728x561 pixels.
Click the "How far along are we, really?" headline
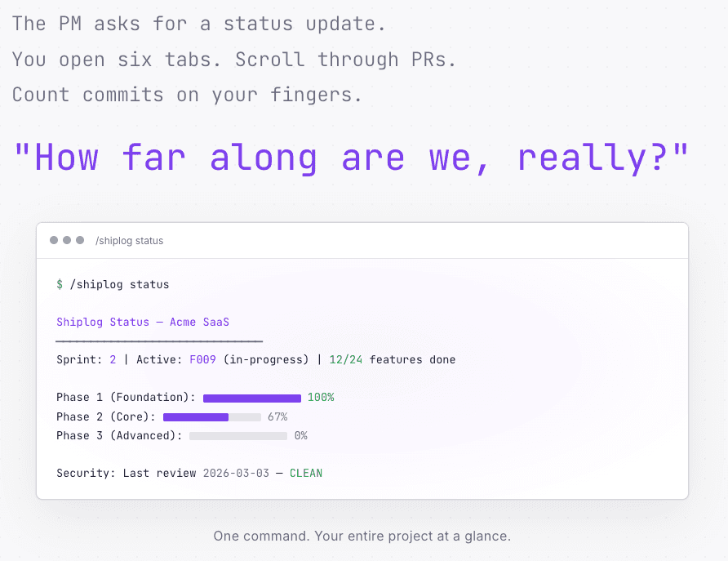(x=352, y=156)
